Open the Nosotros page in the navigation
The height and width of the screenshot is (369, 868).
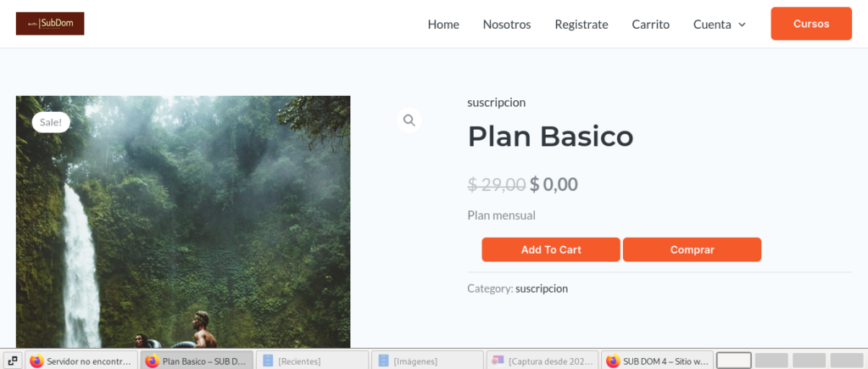507,25
